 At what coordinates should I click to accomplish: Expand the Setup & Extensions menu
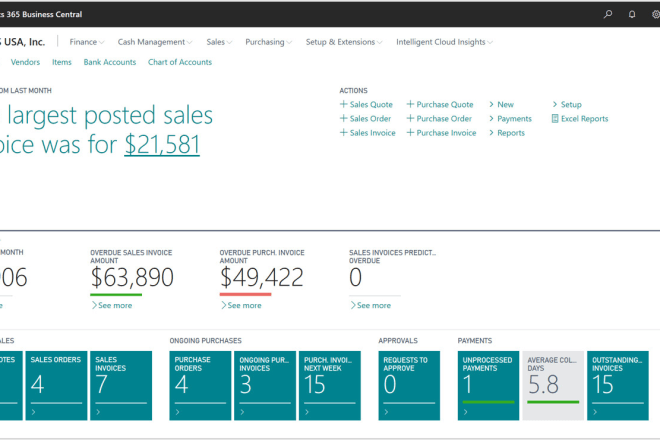pos(344,42)
